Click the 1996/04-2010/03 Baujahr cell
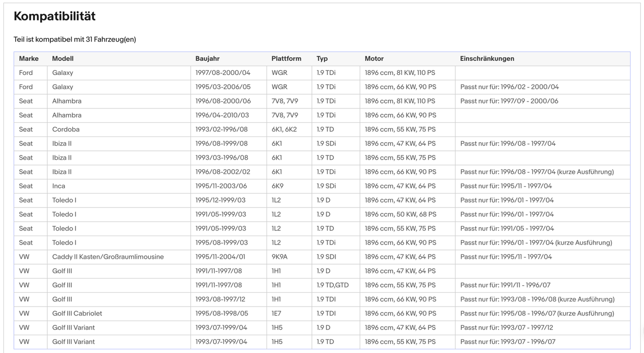This screenshot has width=644, height=353. [x=222, y=115]
